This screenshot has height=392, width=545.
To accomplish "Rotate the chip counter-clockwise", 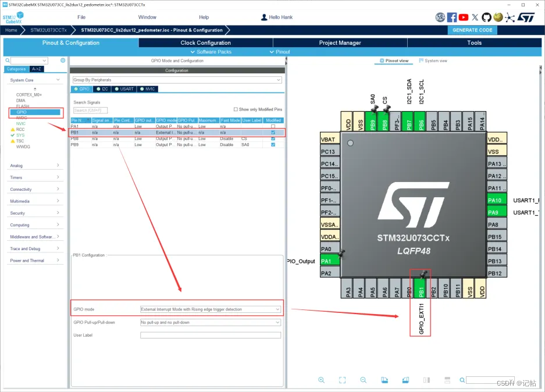I will (x=405, y=380).
